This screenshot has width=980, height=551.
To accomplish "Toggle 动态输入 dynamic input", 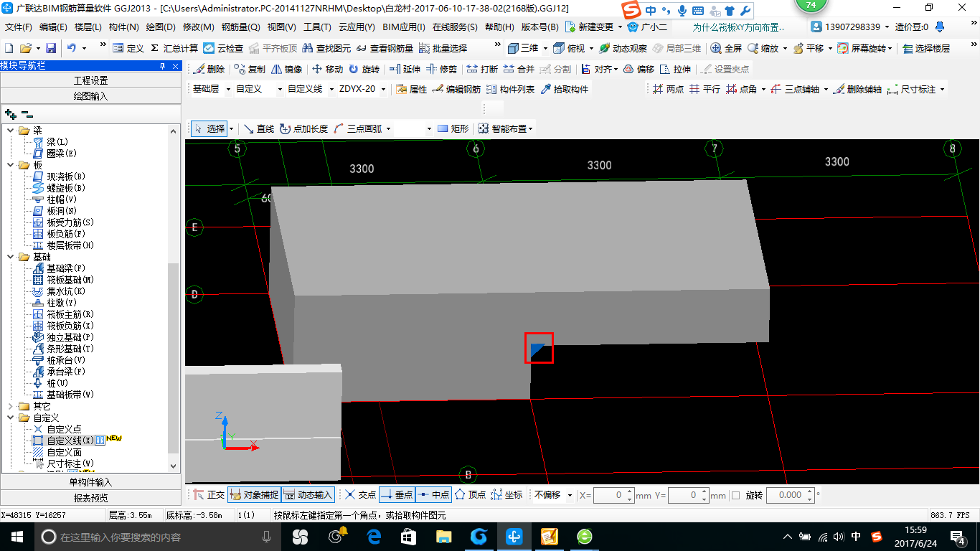I will coord(308,495).
